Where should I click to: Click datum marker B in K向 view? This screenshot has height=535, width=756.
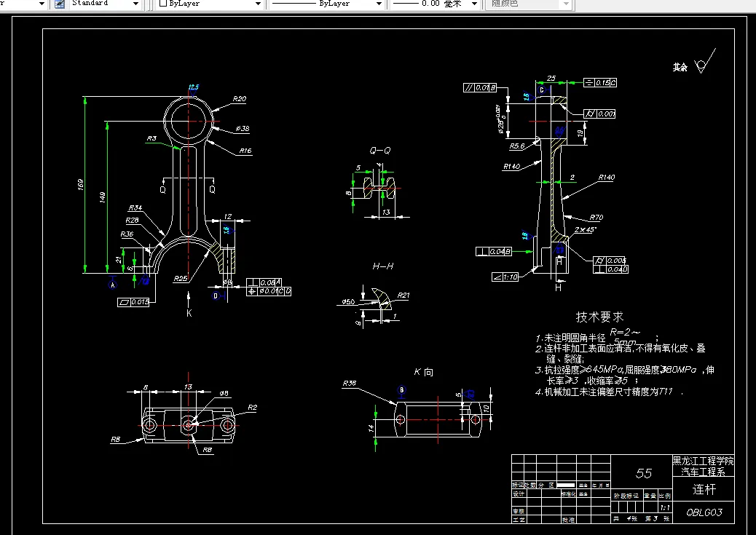tap(401, 390)
